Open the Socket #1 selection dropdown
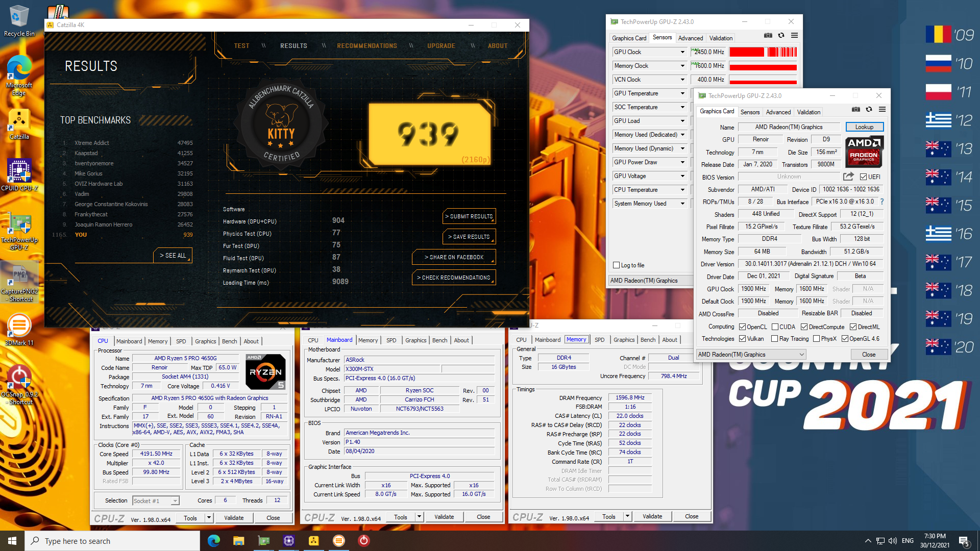 pyautogui.click(x=156, y=501)
